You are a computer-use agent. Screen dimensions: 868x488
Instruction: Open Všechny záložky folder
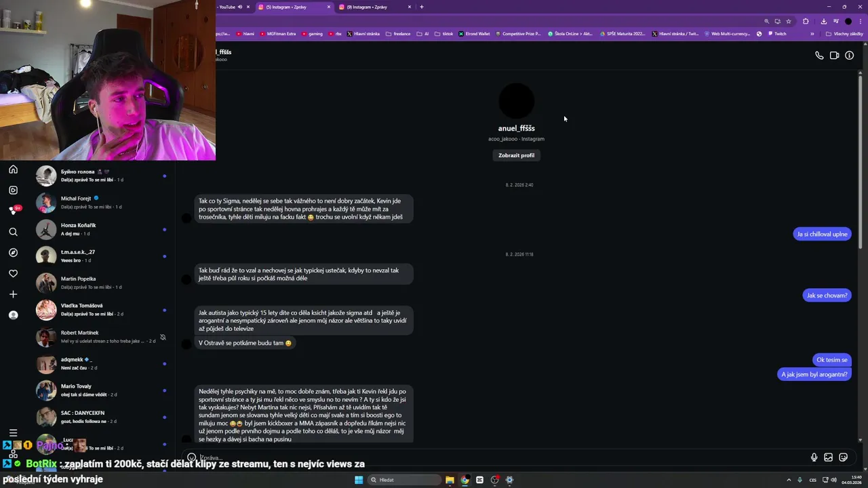pos(845,34)
